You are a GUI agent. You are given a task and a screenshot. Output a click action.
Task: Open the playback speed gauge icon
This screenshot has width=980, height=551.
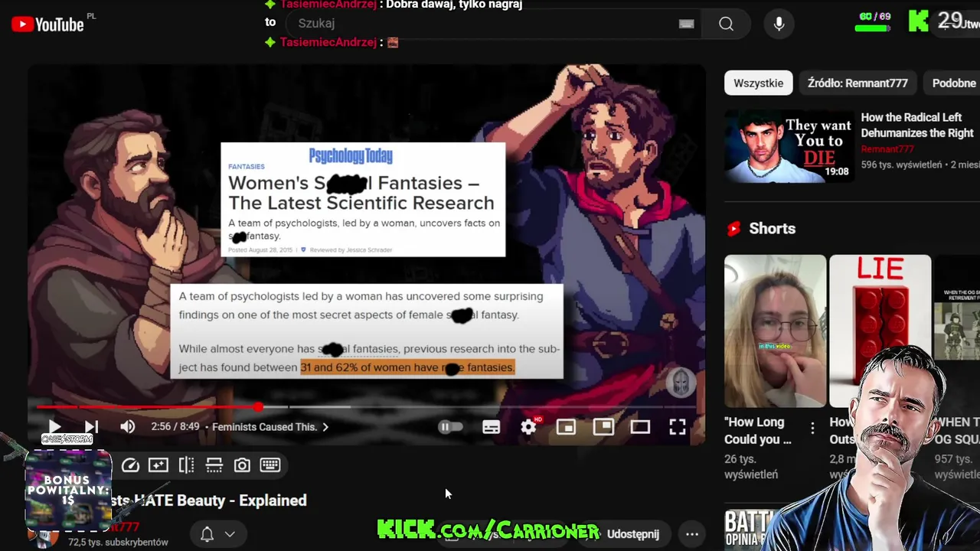coord(130,465)
